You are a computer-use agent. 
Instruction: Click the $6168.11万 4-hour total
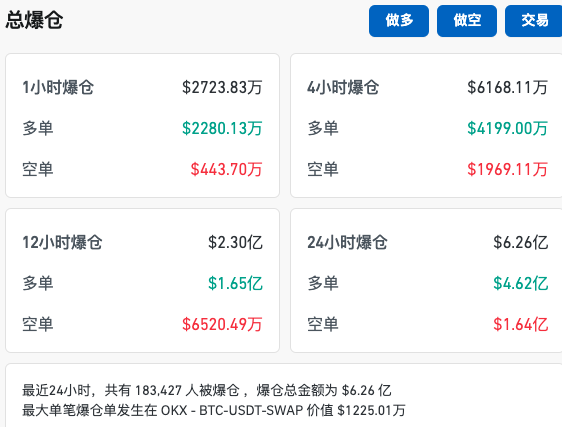(508, 87)
